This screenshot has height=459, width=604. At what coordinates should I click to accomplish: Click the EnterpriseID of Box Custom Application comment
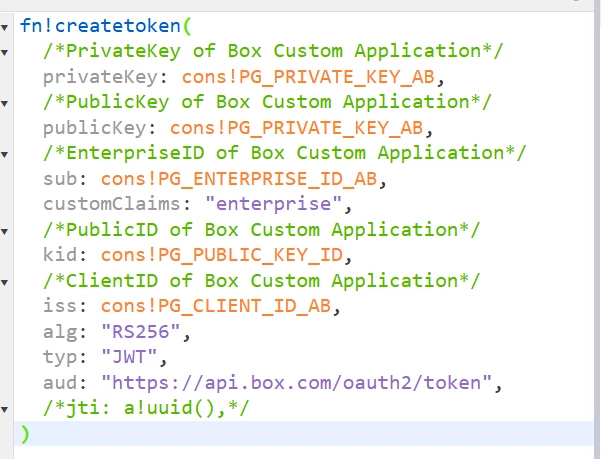pos(285,153)
